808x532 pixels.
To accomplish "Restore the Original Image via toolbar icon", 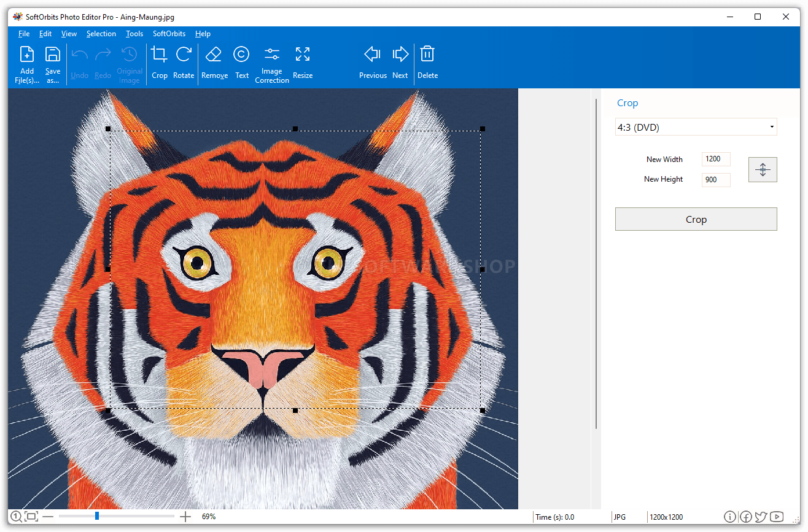I will [129, 54].
